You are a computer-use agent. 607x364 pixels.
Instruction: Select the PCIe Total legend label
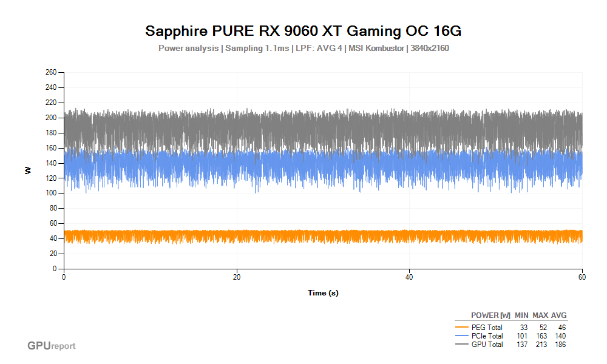pos(487,336)
